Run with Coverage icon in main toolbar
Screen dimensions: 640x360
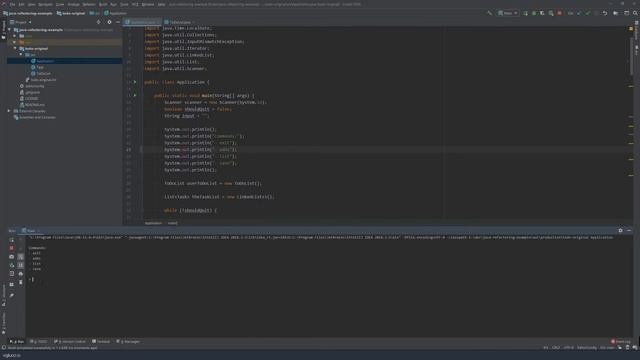542,13
